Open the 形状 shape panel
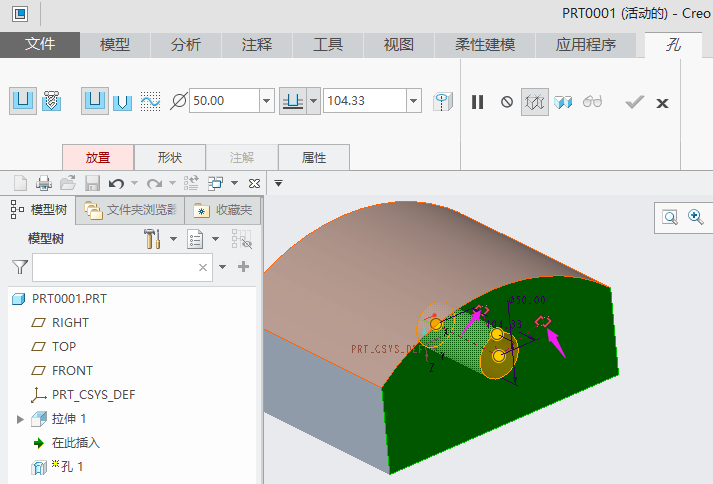713x484 pixels. click(x=170, y=157)
